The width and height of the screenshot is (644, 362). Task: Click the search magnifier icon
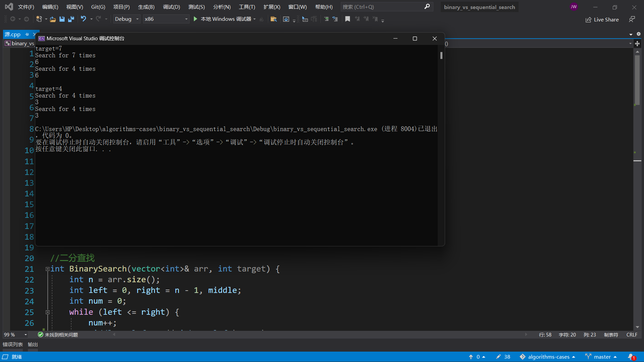427,7
